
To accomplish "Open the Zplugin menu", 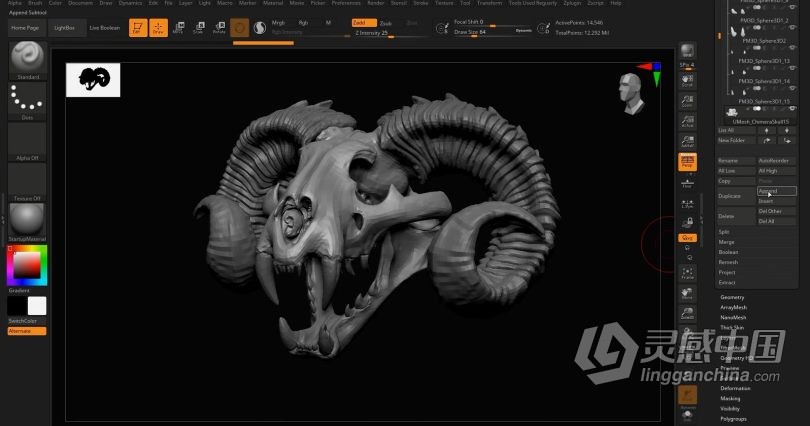I will (x=572, y=3).
